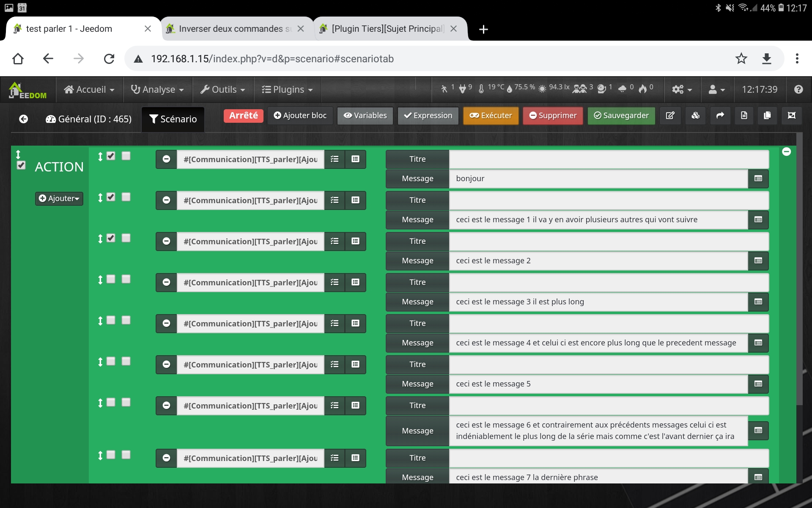Remove the message 5 action row

pyautogui.click(x=167, y=364)
